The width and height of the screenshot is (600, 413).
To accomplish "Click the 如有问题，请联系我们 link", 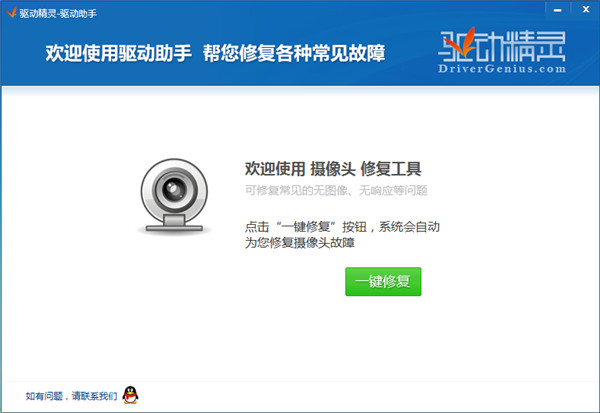I will coord(72,396).
